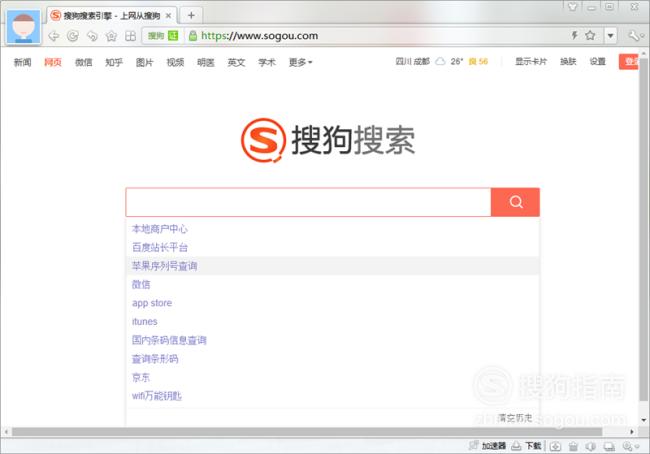This screenshot has width=650, height=454.
Task: Open the 微信 navigation link
Action: point(83,62)
